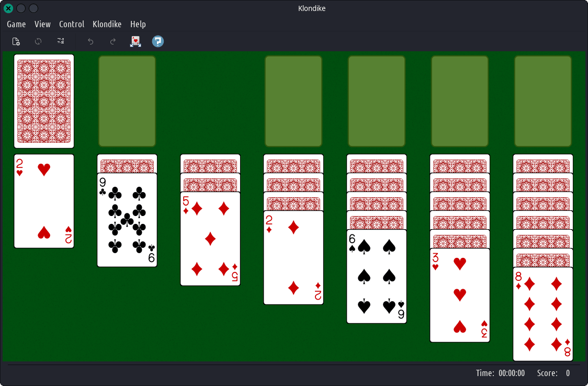Close the Klondike window
588x386 pixels.
tap(8, 8)
